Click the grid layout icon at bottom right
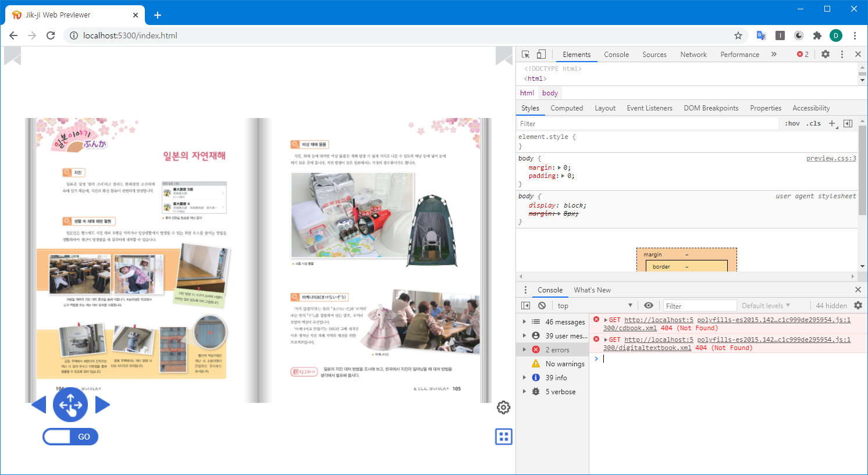Image resolution: width=868 pixels, height=475 pixels. click(504, 437)
